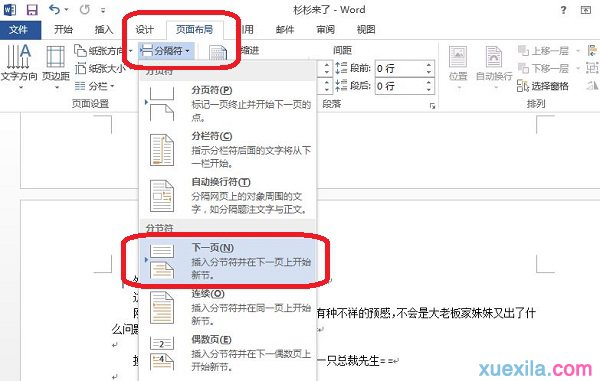Click 上移一层 bring forward

pos(543,50)
